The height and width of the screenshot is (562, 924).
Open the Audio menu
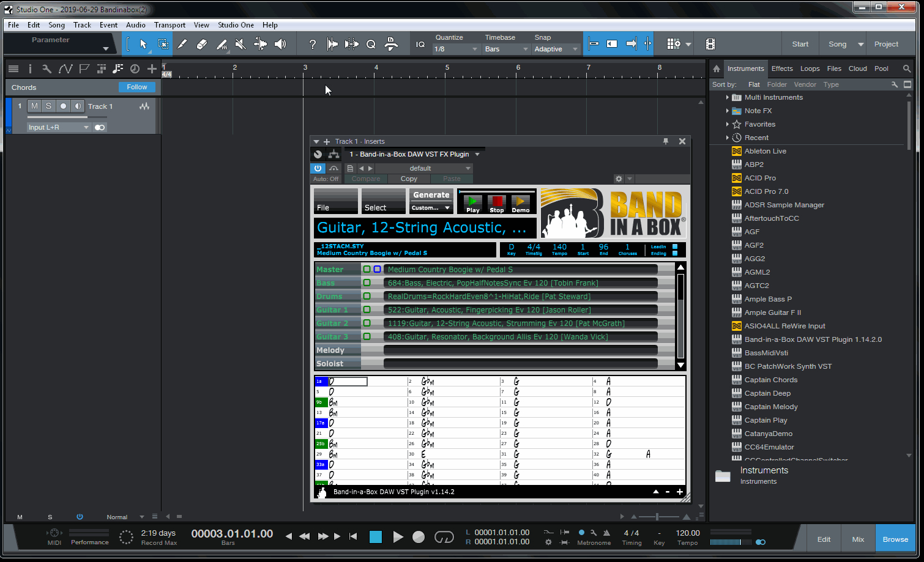136,25
